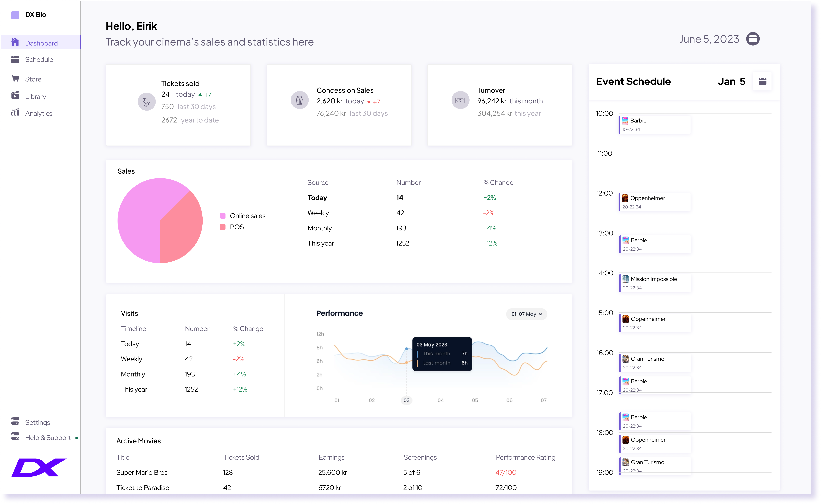Open the Store menu item

[x=33, y=79]
